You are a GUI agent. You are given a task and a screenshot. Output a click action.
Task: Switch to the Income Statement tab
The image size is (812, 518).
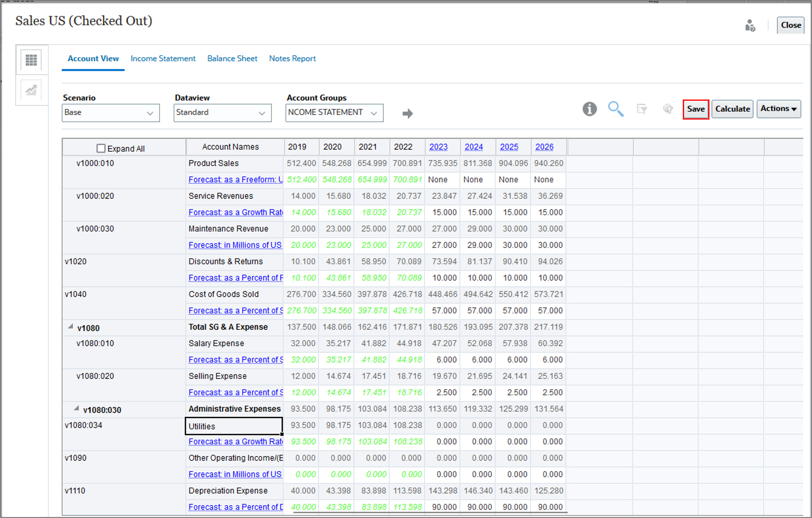coord(163,58)
